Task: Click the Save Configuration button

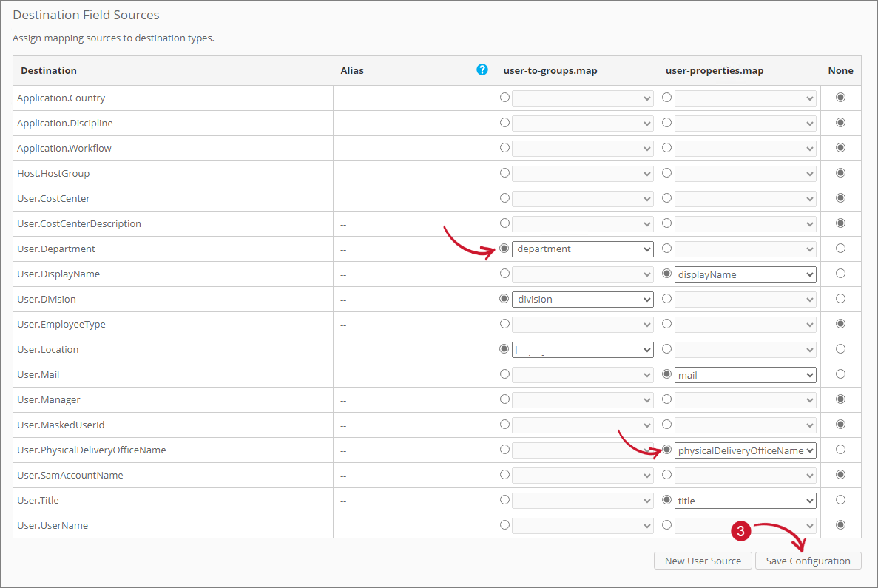Action: (808, 561)
